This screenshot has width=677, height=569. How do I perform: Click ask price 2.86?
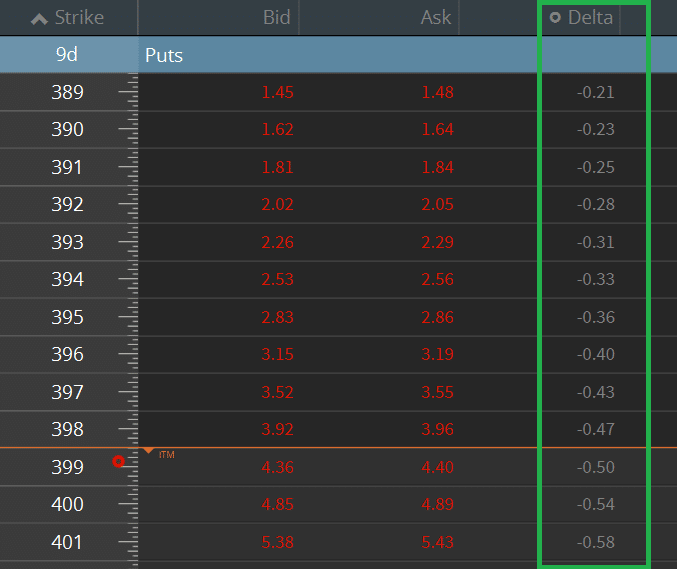click(437, 317)
